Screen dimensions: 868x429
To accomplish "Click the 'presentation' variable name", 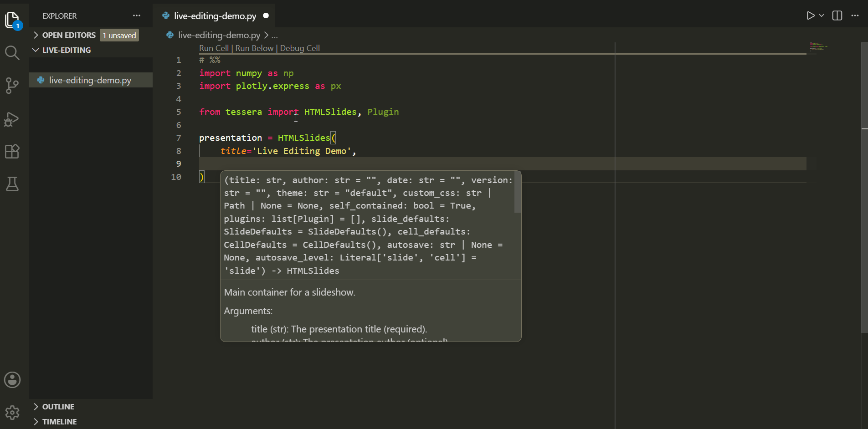I will (x=231, y=138).
